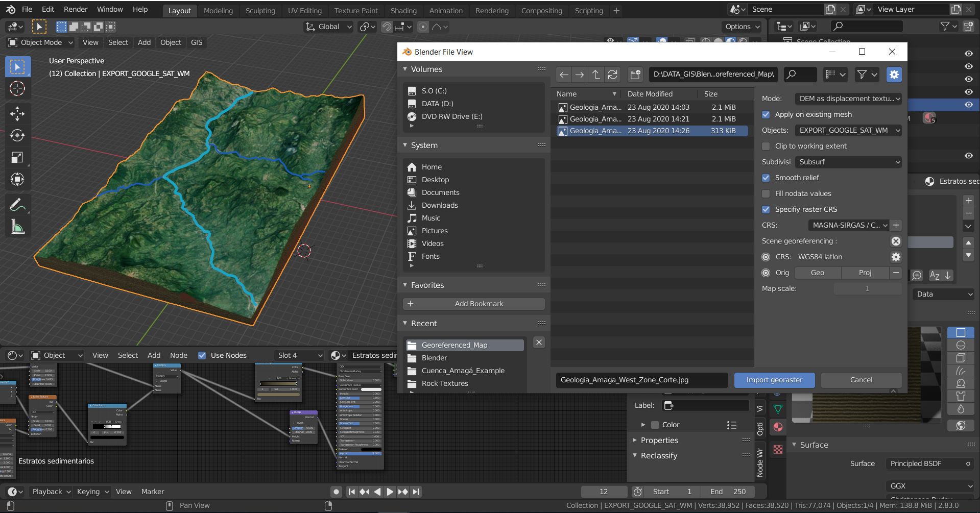
Task: Select the Annotate tool
Action: 18,204
